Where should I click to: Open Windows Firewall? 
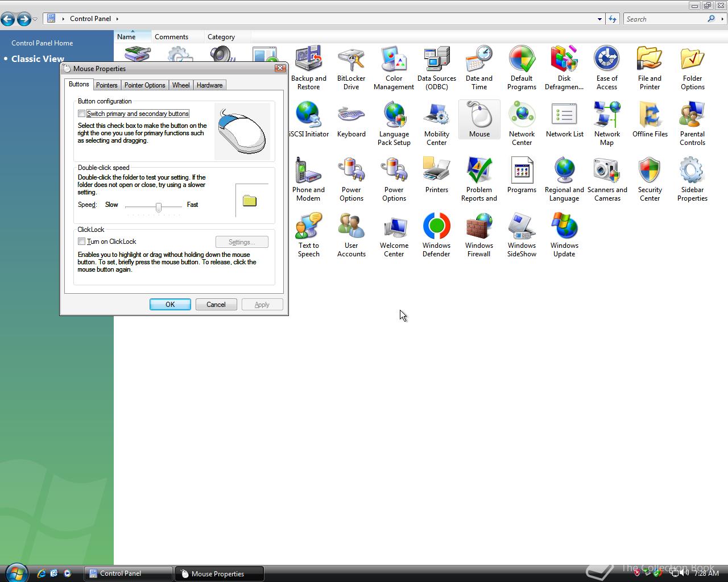(x=479, y=235)
